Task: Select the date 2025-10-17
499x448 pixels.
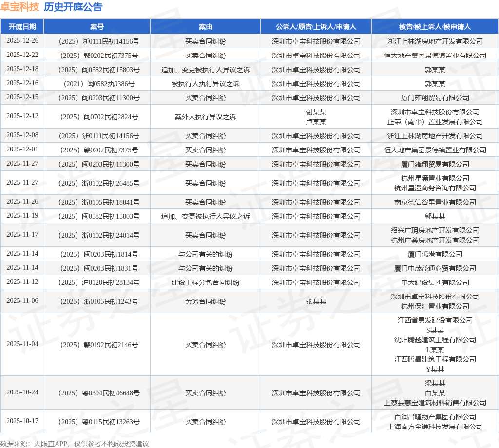Action: click(x=22, y=421)
